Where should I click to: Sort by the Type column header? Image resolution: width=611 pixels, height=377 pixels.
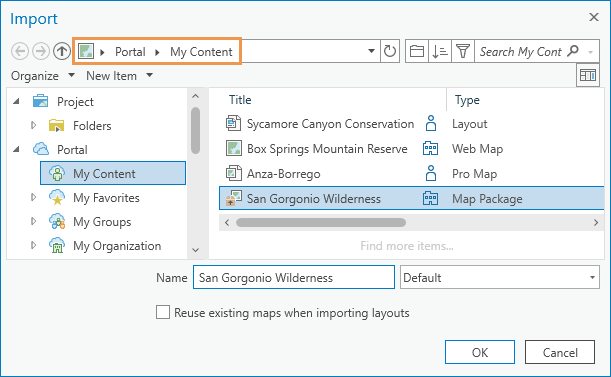[x=467, y=100]
